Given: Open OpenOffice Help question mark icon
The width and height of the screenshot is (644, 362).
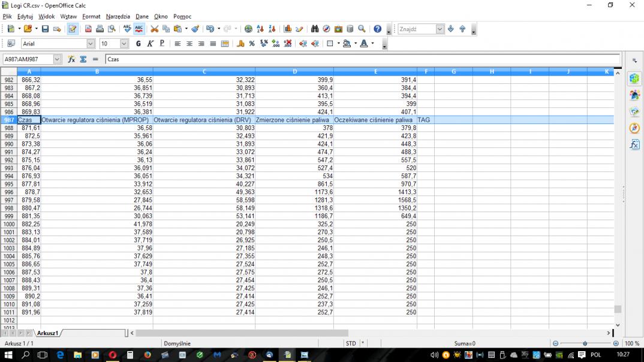Looking at the screenshot, I should [x=377, y=29].
